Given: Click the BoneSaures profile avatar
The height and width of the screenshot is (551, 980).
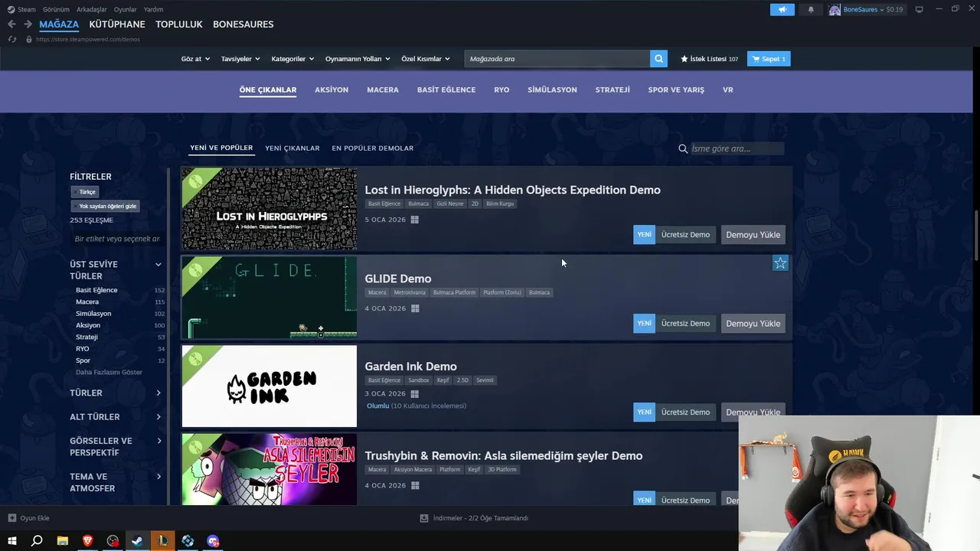Looking at the screenshot, I should coord(835,10).
